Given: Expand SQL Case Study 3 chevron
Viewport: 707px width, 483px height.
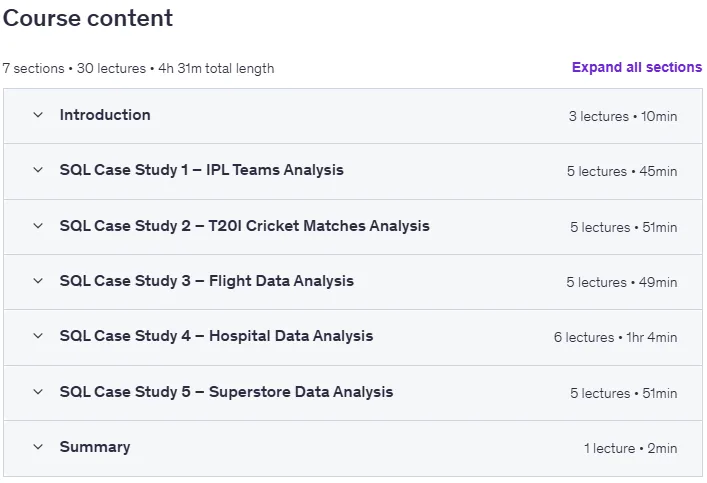Looking at the screenshot, I should (38, 281).
